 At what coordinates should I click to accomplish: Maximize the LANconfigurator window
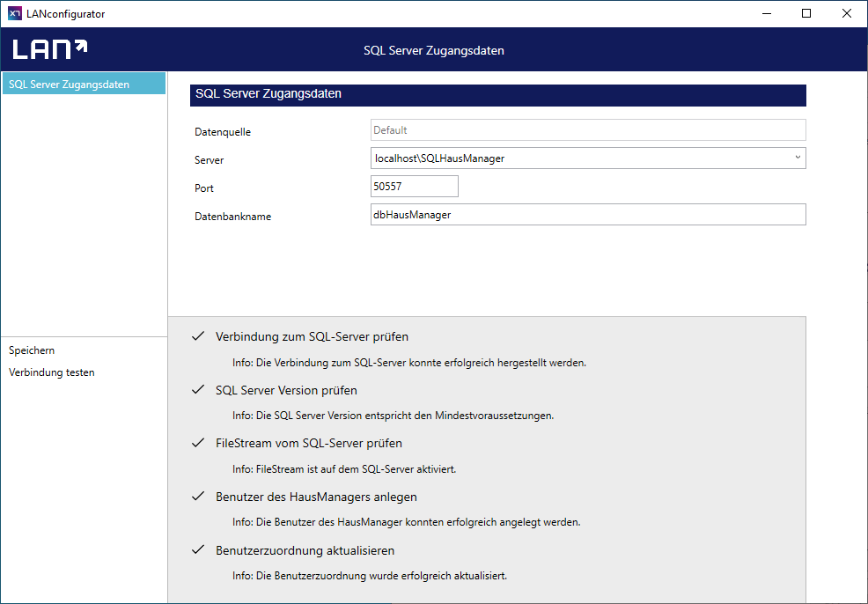coord(805,13)
